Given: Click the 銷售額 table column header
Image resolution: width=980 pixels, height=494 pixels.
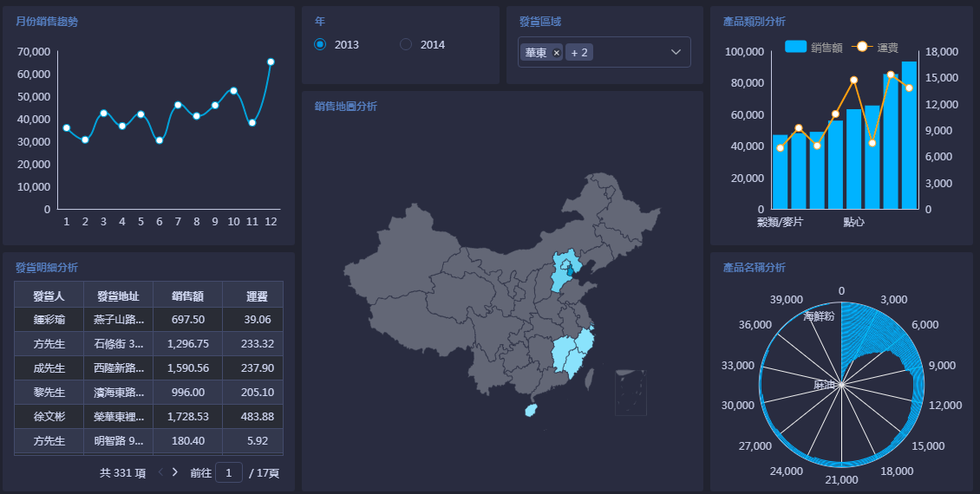Looking at the screenshot, I should tap(187, 296).
